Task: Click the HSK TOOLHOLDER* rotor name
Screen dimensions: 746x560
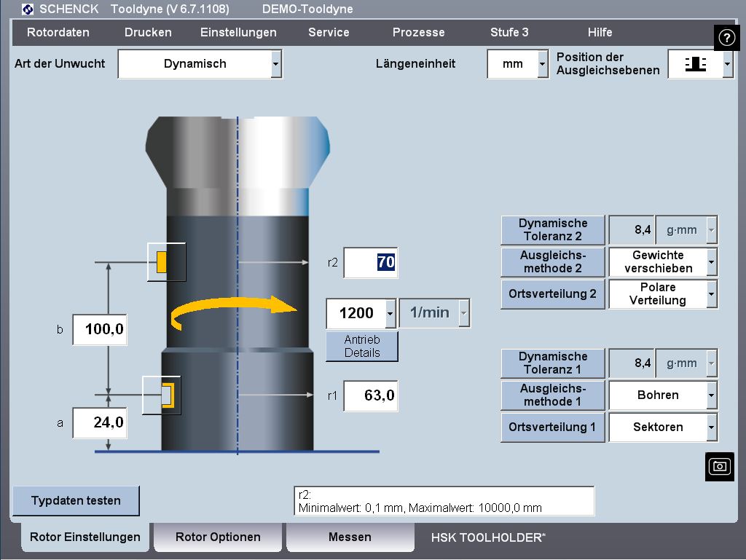Action: click(x=488, y=537)
